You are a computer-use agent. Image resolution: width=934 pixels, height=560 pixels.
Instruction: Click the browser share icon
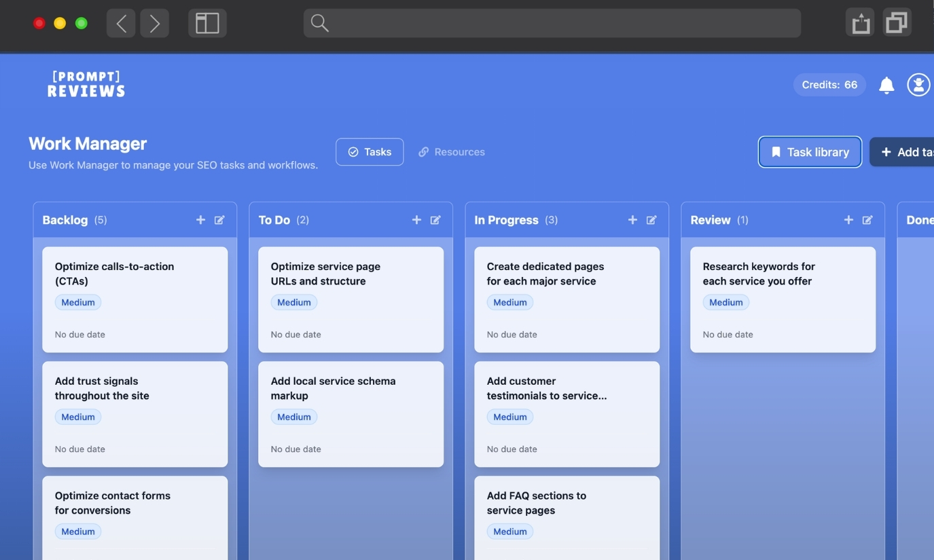[x=860, y=23]
